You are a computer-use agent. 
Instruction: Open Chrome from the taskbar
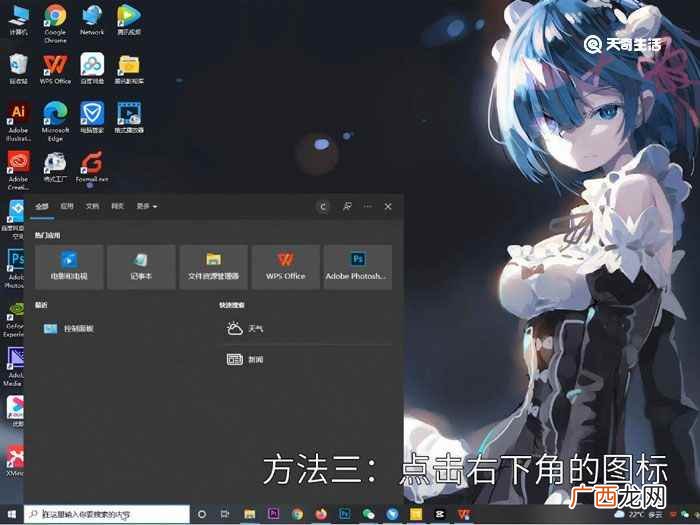coord(297,515)
